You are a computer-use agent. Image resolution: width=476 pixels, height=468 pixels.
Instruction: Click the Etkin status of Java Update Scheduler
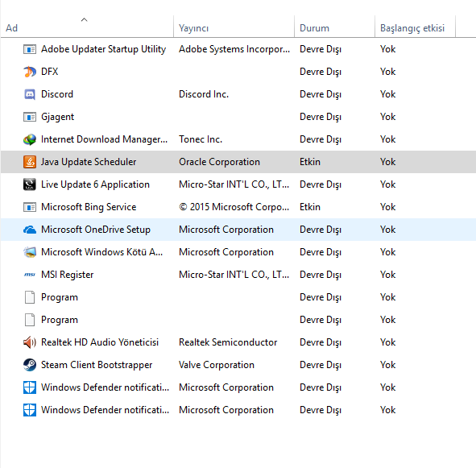click(309, 162)
